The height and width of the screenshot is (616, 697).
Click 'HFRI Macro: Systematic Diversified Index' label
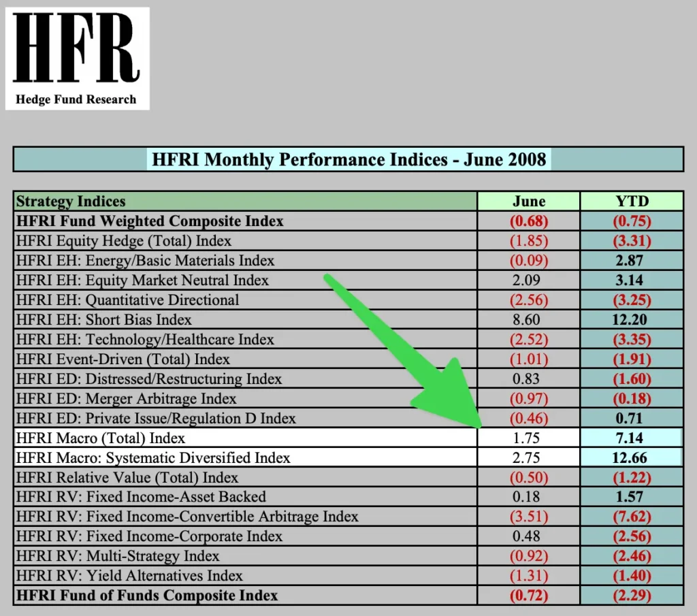click(x=153, y=458)
